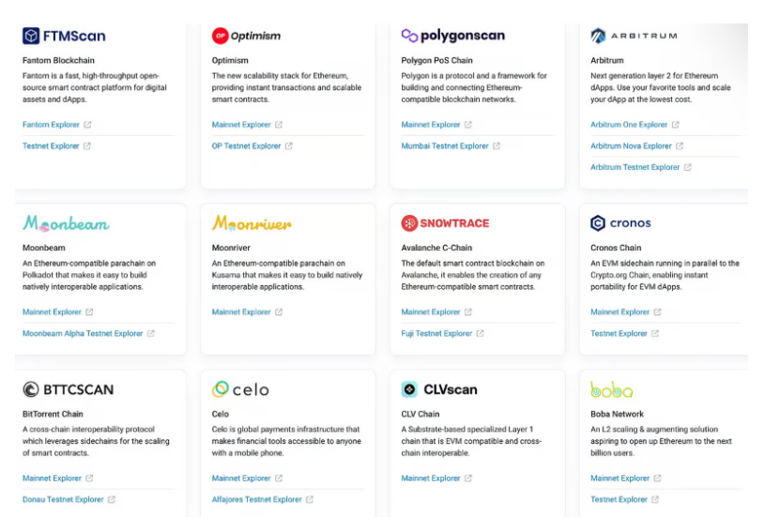Click the FTMScan cube logo icon
Image resolution: width=765 pixels, height=532 pixels.
31,36
